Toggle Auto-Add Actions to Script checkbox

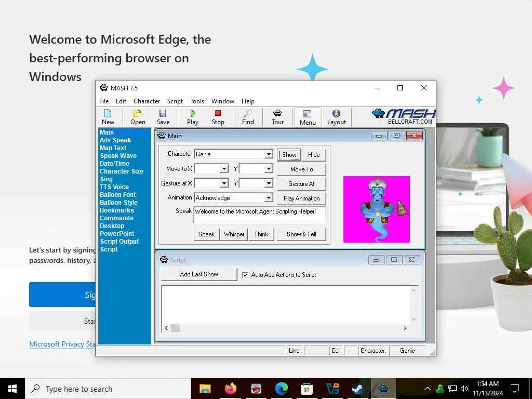pos(245,275)
